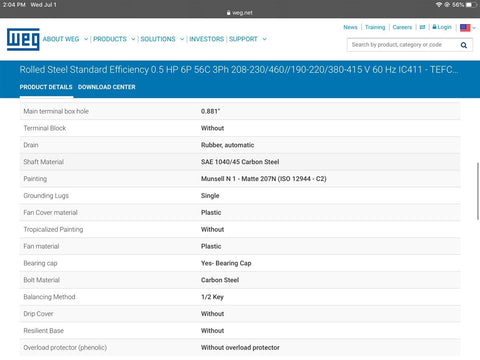The width and height of the screenshot is (480, 360).
Task: Click the WEG logo
Action: point(23,39)
